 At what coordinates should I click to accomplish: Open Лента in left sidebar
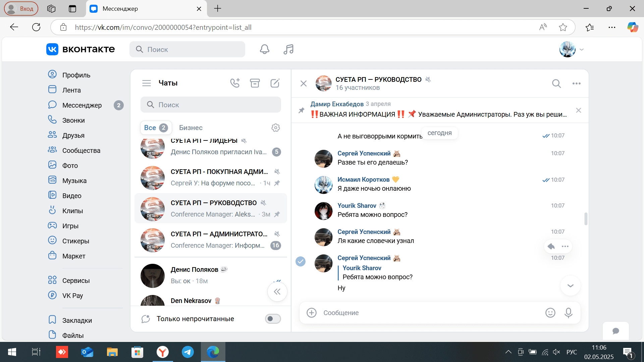[71, 90]
